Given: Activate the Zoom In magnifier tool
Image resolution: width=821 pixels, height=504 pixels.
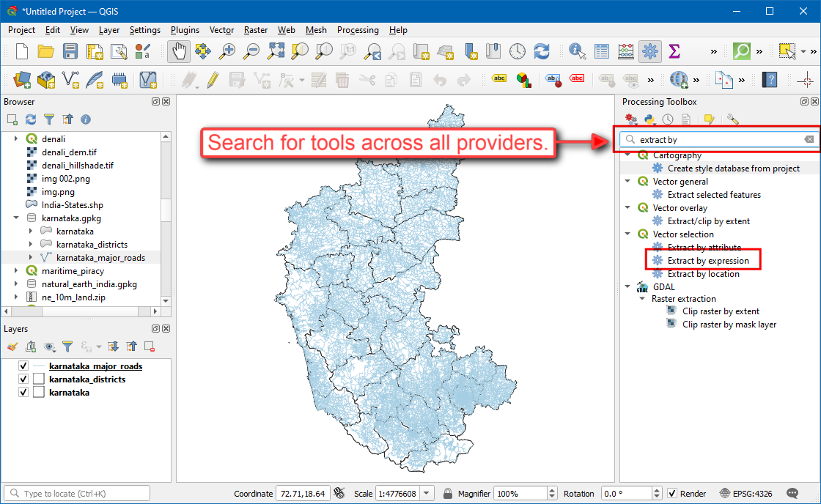Looking at the screenshot, I should coord(227,51).
